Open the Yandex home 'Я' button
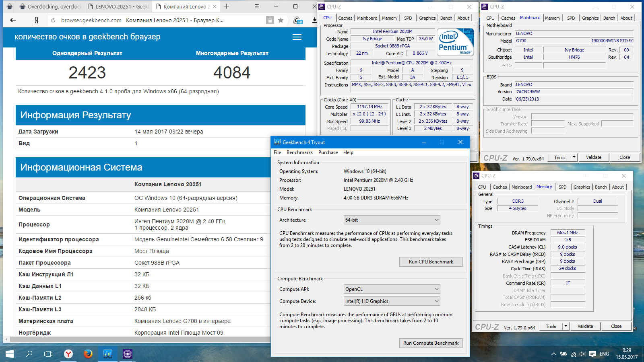Screen dimensions: 644x362 (x=36, y=20)
